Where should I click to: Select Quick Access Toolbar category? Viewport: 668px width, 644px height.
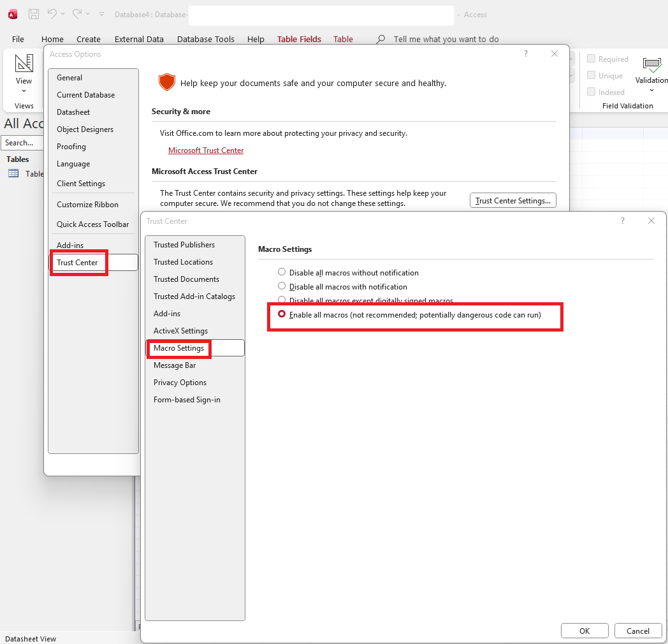pos(93,224)
